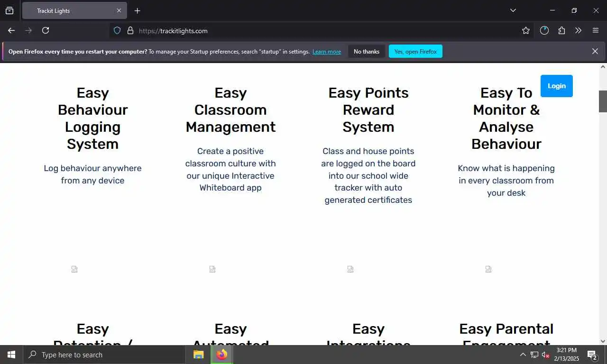
Task: Show hidden system tray icons
Action: (523, 355)
